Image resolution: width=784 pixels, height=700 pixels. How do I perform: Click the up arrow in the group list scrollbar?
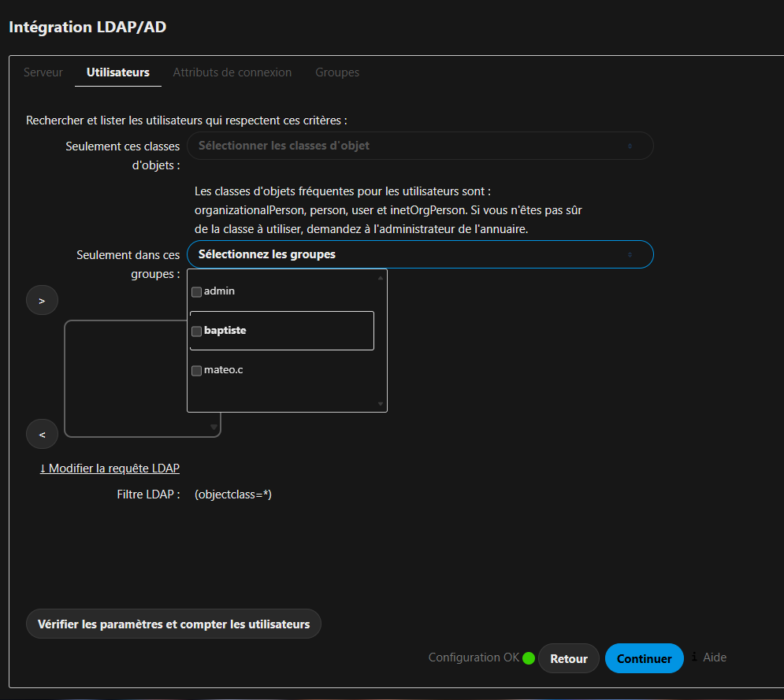click(381, 278)
